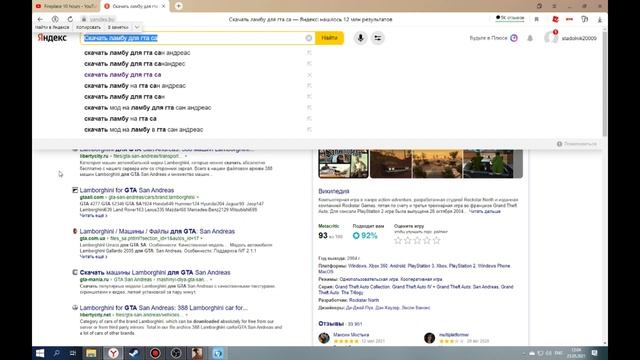Open the 'Lamborghini / Машины / Файлы для GTA' result
The image size is (640, 360).
[157, 231]
